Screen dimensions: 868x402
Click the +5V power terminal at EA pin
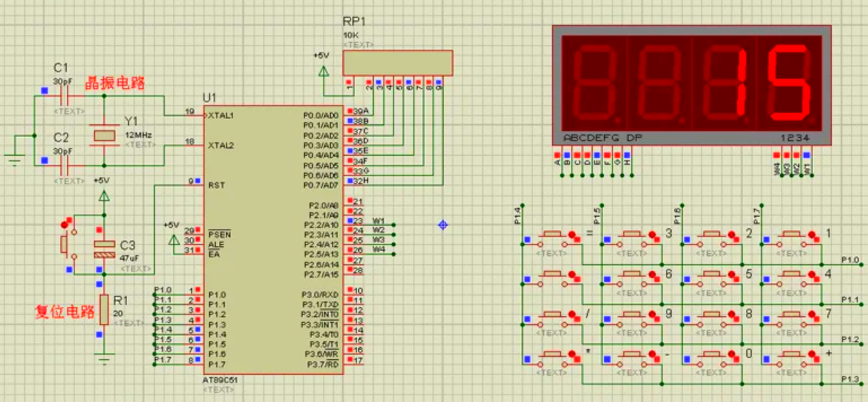(173, 239)
